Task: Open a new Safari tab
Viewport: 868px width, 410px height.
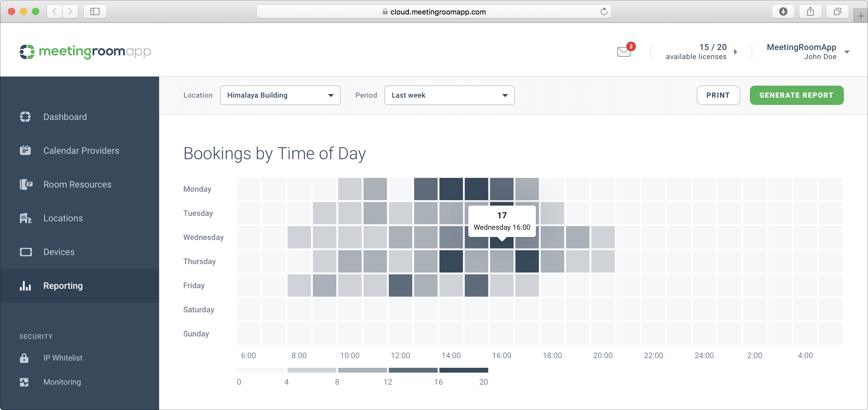Action: point(860,16)
